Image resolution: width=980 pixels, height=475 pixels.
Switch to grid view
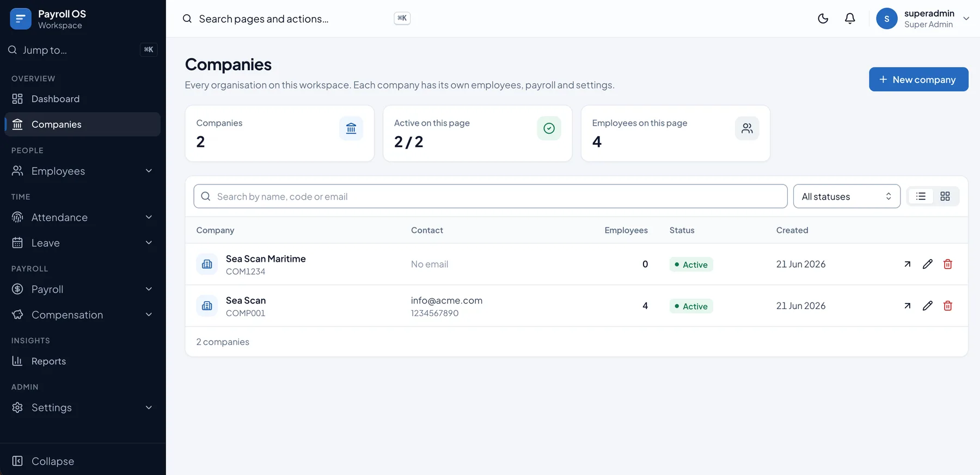click(x=945, y=196)
